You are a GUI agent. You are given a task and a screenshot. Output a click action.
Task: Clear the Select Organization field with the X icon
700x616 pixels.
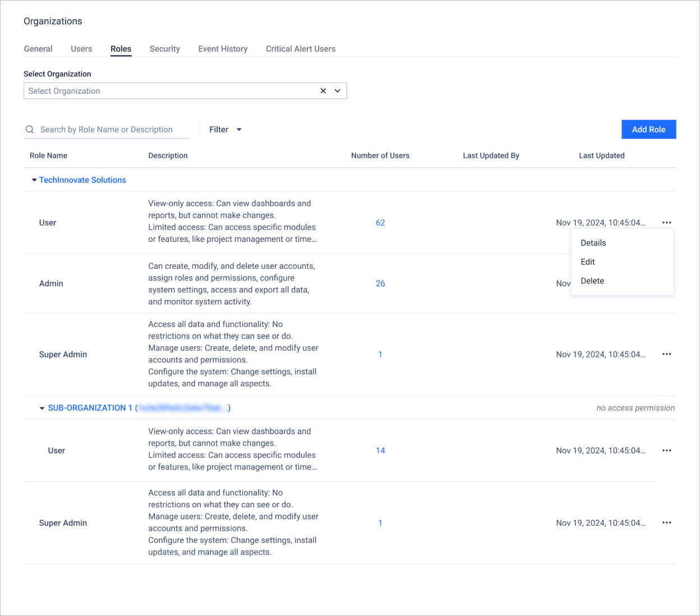tap(323, 90)
